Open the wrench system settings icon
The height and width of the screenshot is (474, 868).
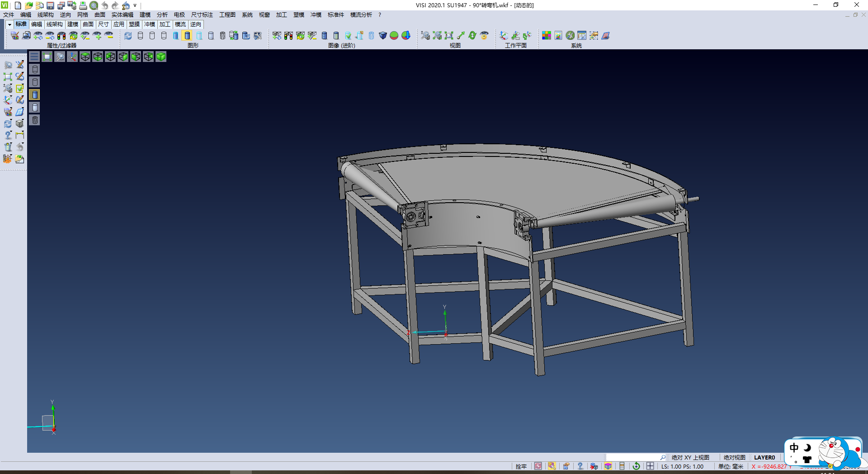(x=570, y=35)
